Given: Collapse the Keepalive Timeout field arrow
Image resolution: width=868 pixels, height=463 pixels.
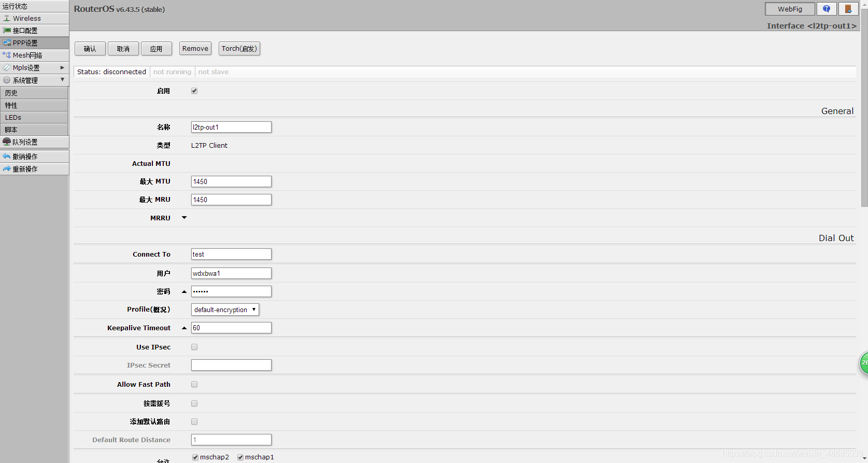Looking at the screenshot, I should click(x=184, y=328).
